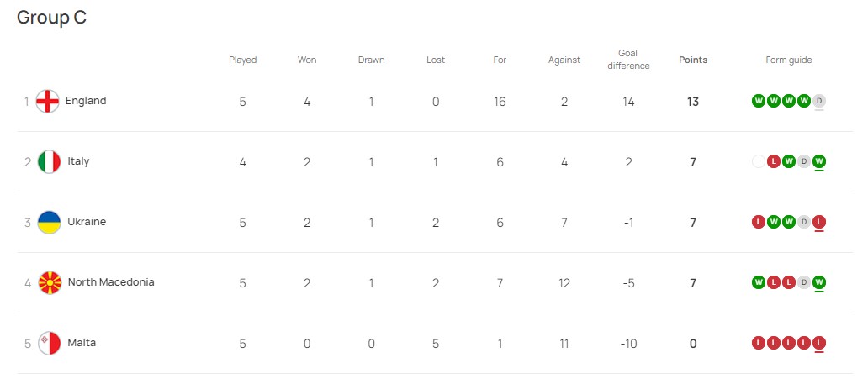Click the Goal difference column header

[628, 59]
